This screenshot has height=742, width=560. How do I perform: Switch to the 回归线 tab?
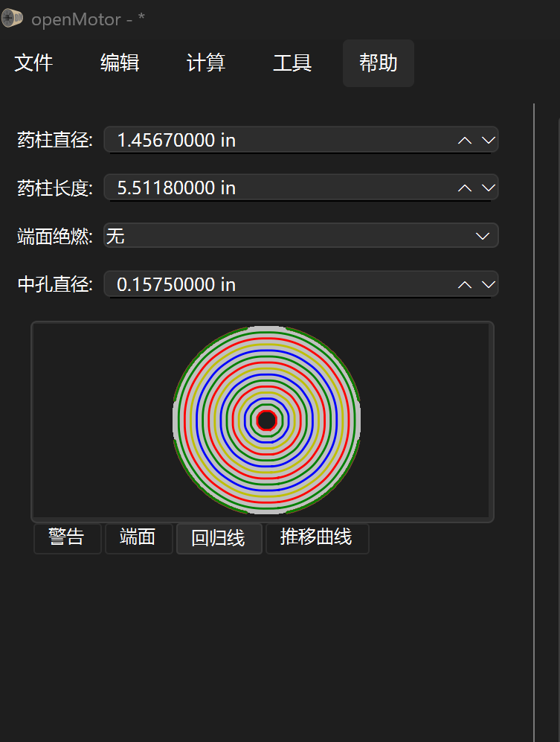tap(219, 538)
